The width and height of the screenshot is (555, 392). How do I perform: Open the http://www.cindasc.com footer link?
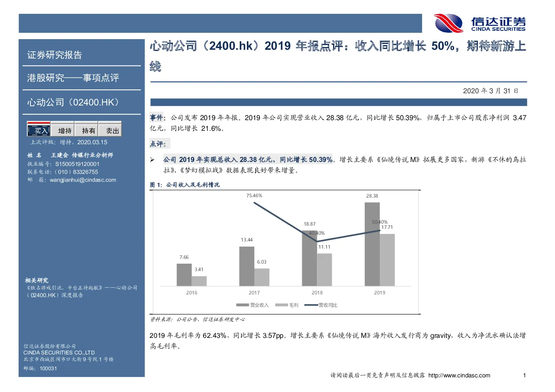459,375
